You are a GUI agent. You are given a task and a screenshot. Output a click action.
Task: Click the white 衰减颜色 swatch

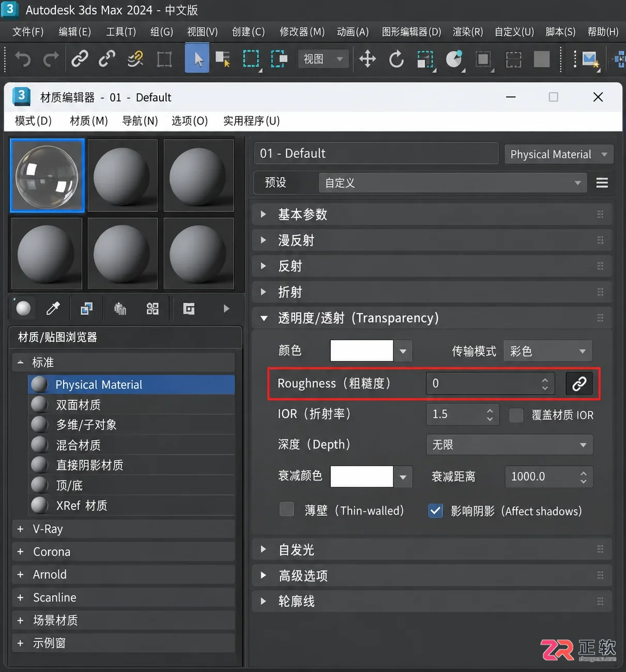362,476
